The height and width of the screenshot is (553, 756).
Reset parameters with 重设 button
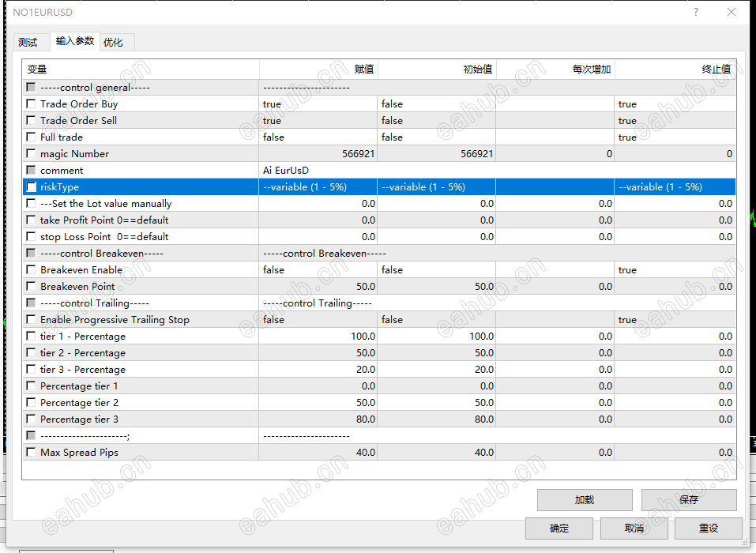coord(709,529)
